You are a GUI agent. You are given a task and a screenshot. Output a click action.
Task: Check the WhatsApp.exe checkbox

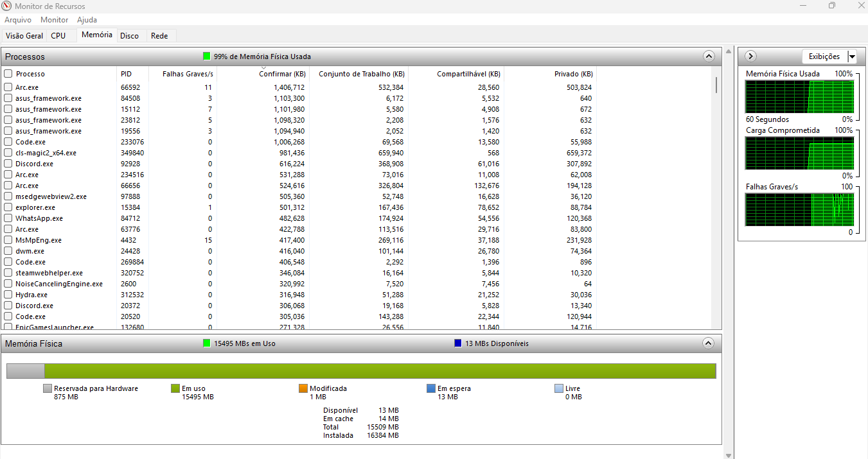point(8,218)
